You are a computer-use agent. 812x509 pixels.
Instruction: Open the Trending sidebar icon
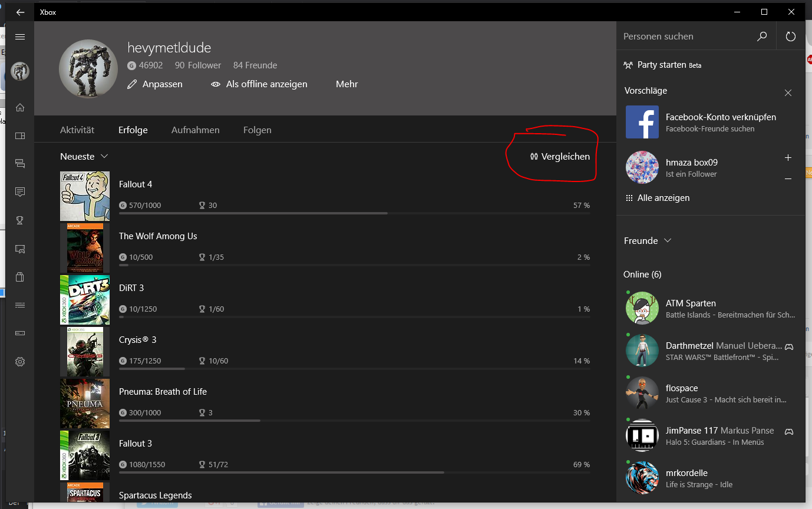click(x=20, y=305)
